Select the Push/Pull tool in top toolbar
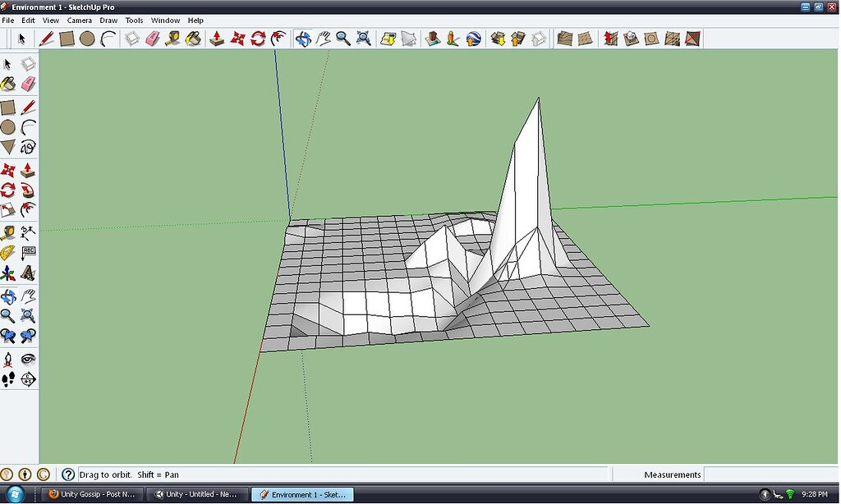The height and width of the screenshot is (504, 841). [217, 39]
